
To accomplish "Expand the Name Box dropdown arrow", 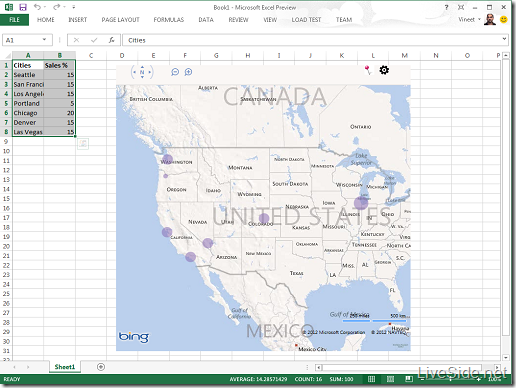I will coord(44,40).
